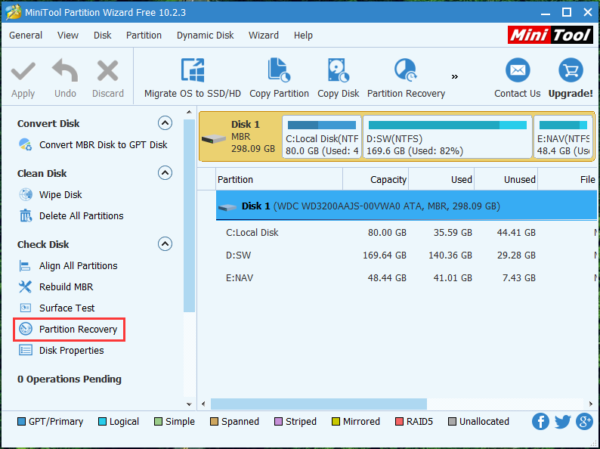The width and height of the screenshot is (600, 449).
Task: Collapse the Clean Disk section
Action: pos(165,173)
